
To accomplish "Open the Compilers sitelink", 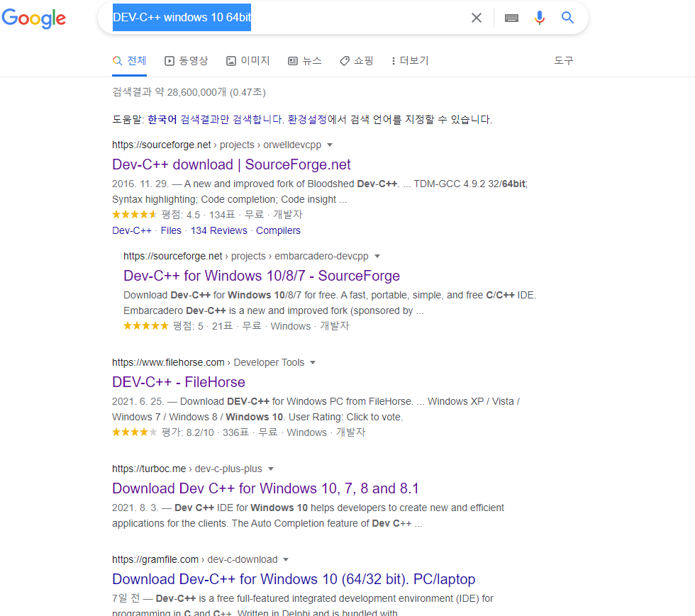I will point(278,230).
